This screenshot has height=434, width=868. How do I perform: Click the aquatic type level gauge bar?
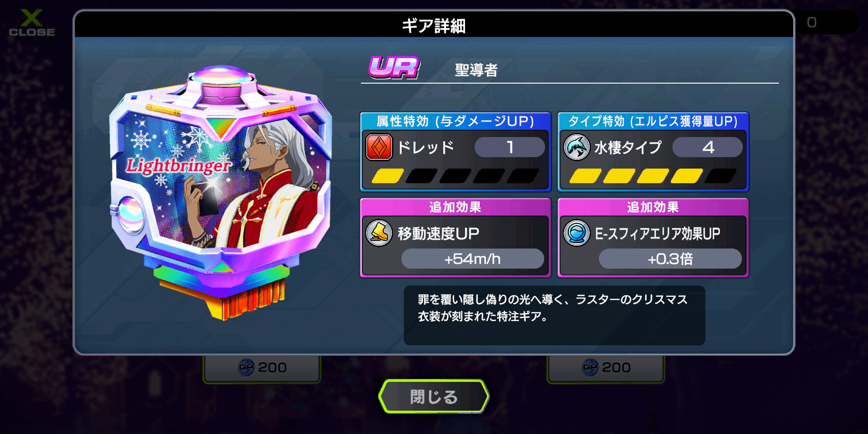pyautogui.click(x=653, y=176)
